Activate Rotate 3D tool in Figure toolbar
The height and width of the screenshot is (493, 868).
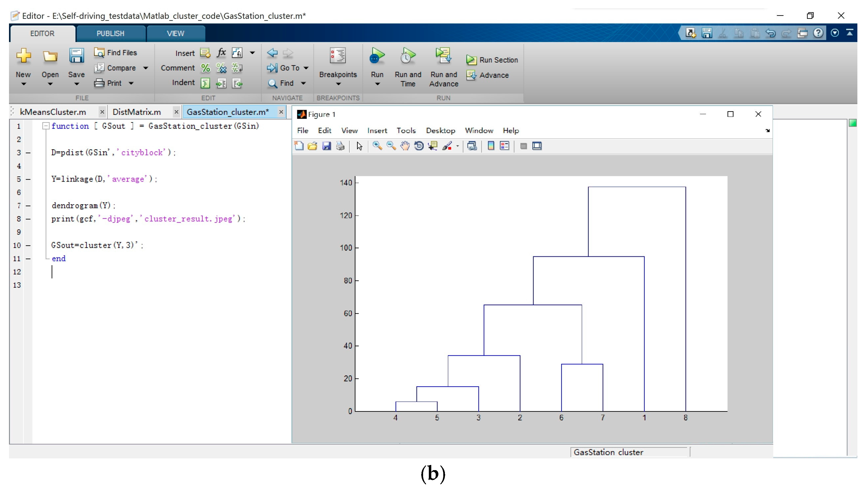tap(419, 146)
